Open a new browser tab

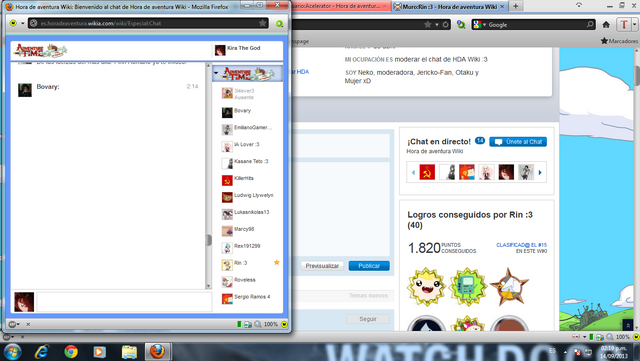pyautogui.click(x=516, y=6)
